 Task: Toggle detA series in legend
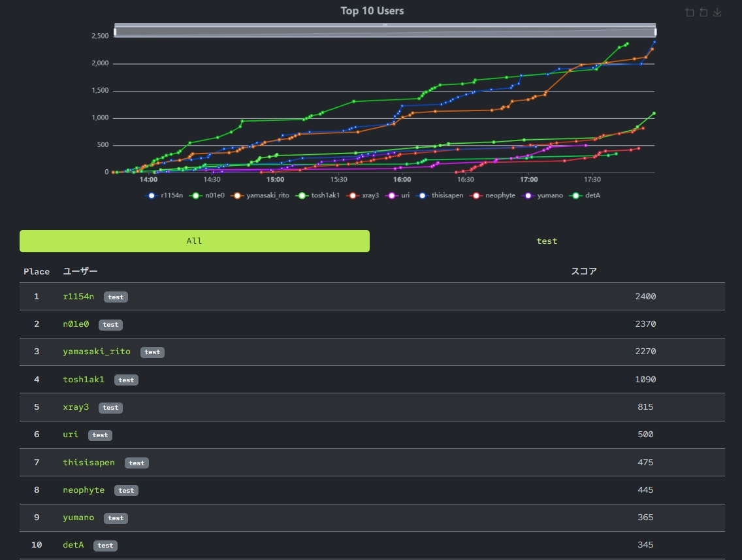(x=585, y=195)
